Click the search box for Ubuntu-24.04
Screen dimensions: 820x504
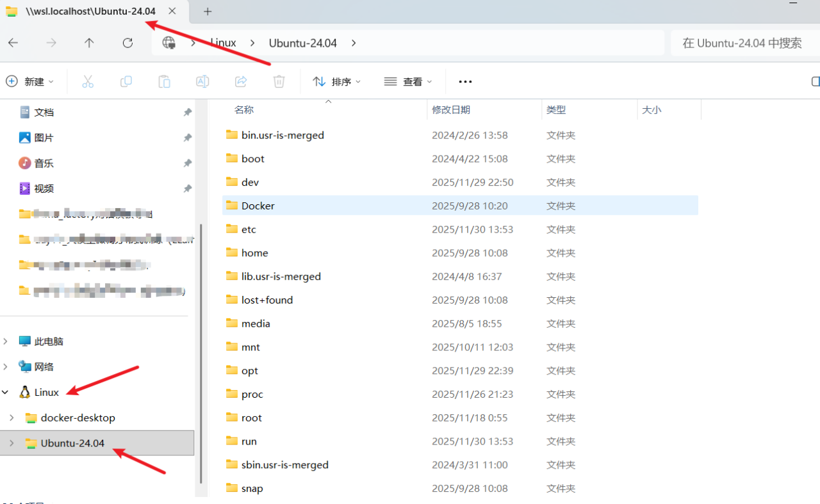click(743, 43)
